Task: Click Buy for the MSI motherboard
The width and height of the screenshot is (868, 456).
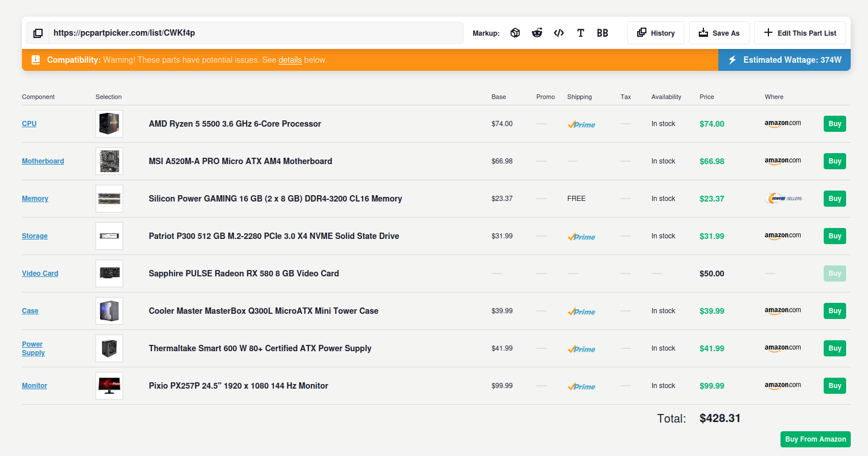Action: 835,161
